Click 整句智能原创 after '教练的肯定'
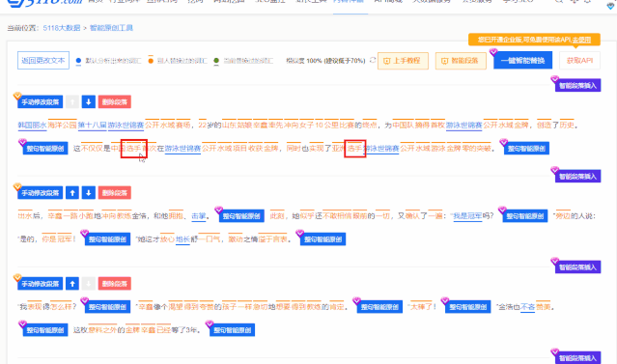 point(379,307)
